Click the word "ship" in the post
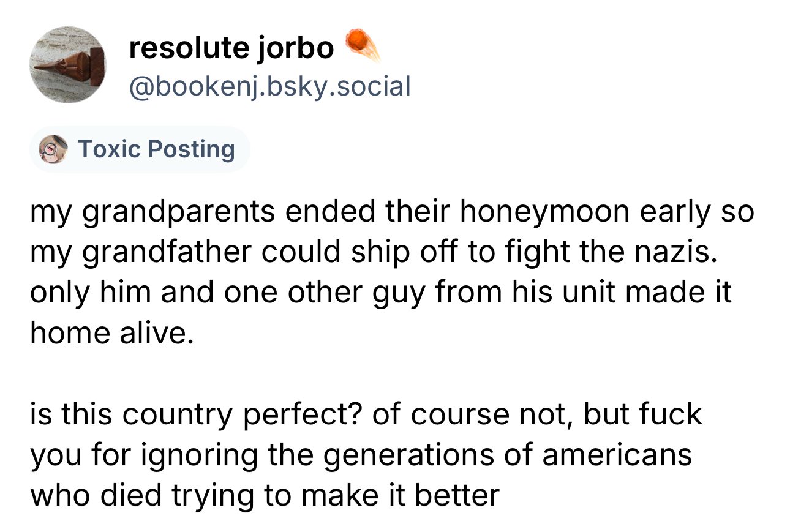The image size is (790, 532). click(375, 253)
